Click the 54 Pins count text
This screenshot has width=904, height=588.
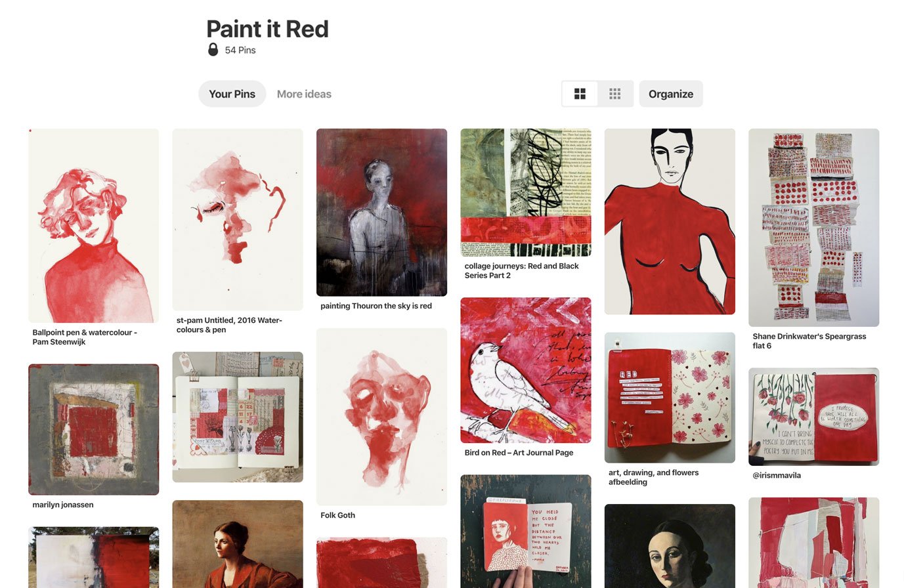(240, 50)
